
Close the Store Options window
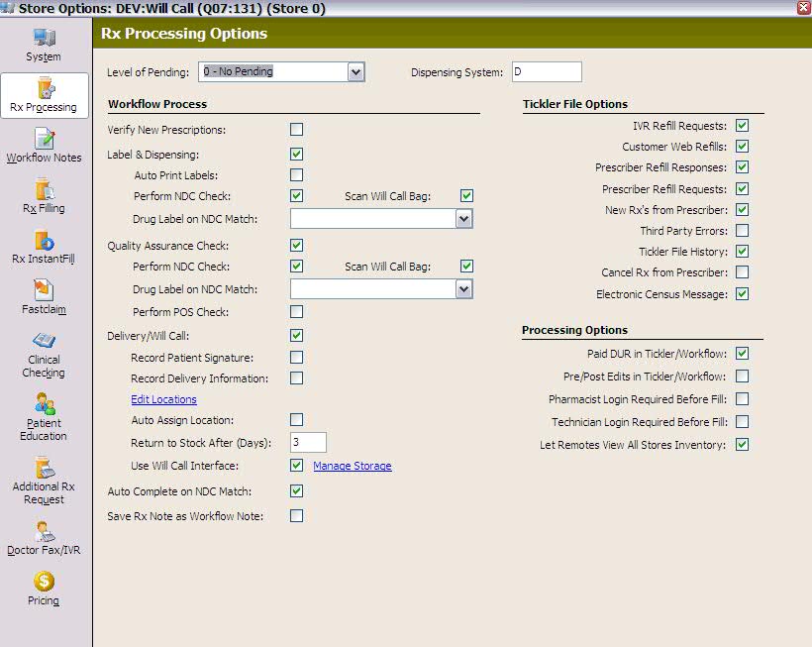804,7
